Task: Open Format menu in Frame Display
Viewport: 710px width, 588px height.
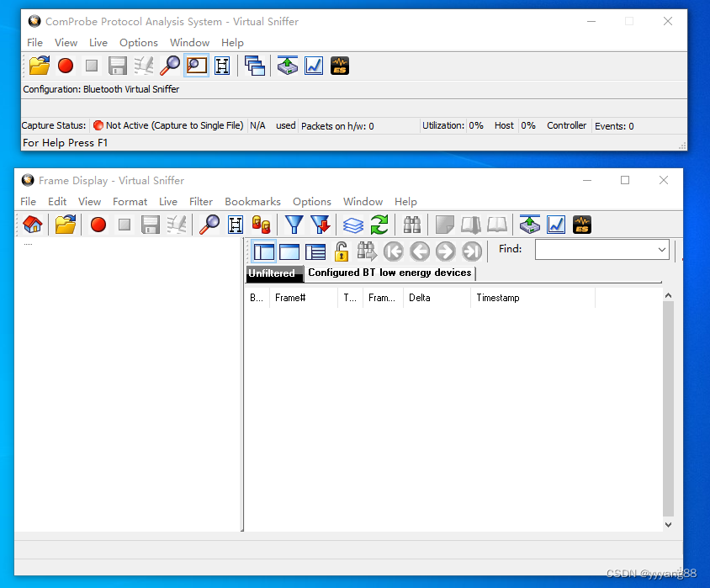Action: [x=130, y=201]
